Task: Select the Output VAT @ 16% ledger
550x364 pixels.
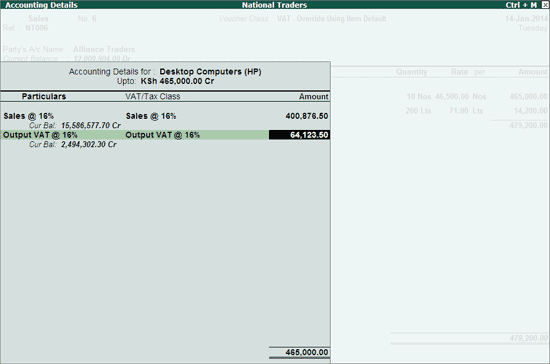Action: coord(40,135)
